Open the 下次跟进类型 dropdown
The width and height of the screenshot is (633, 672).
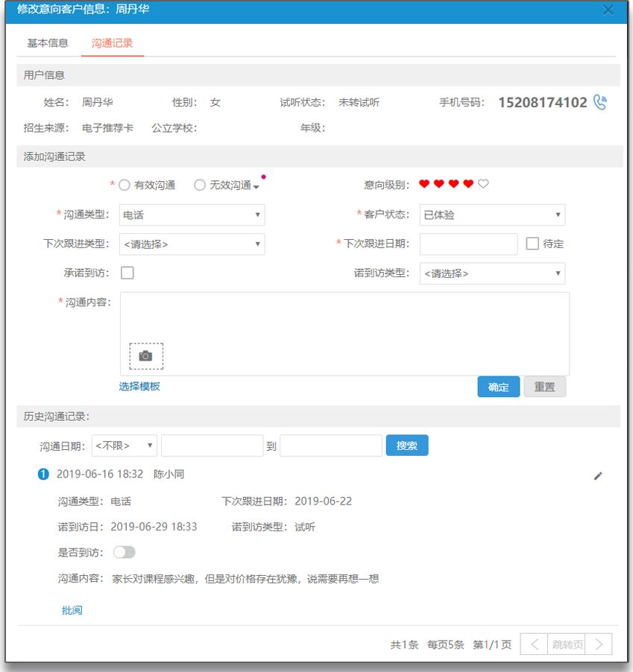click(x=192, y=244)
